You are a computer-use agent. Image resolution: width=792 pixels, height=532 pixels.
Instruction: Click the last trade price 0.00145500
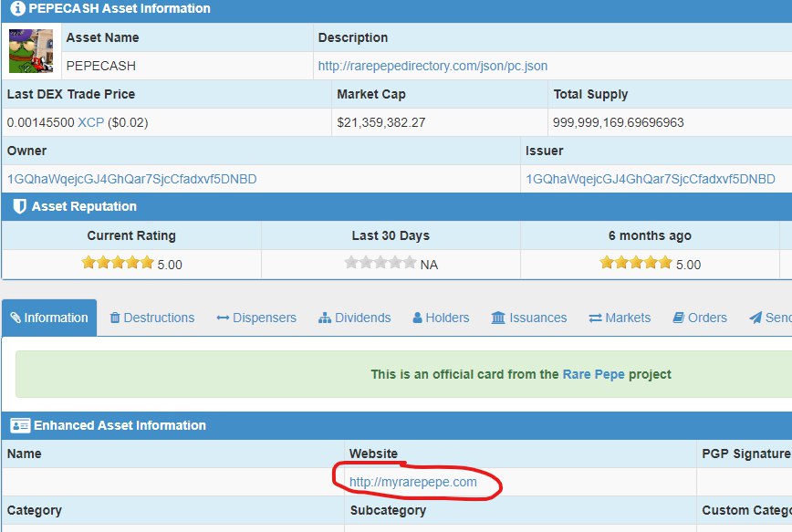[x=40, y=122]
